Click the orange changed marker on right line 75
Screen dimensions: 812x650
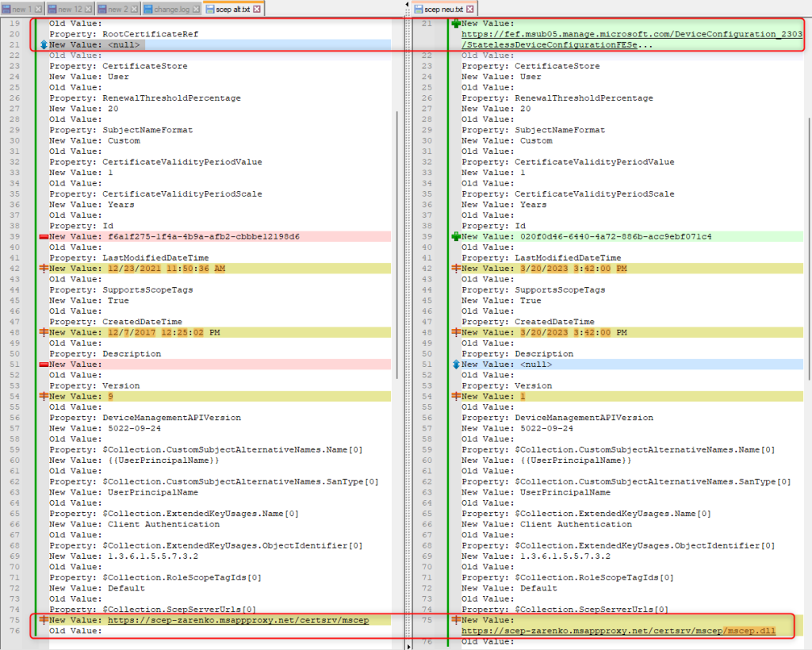[x=456, y=619]
